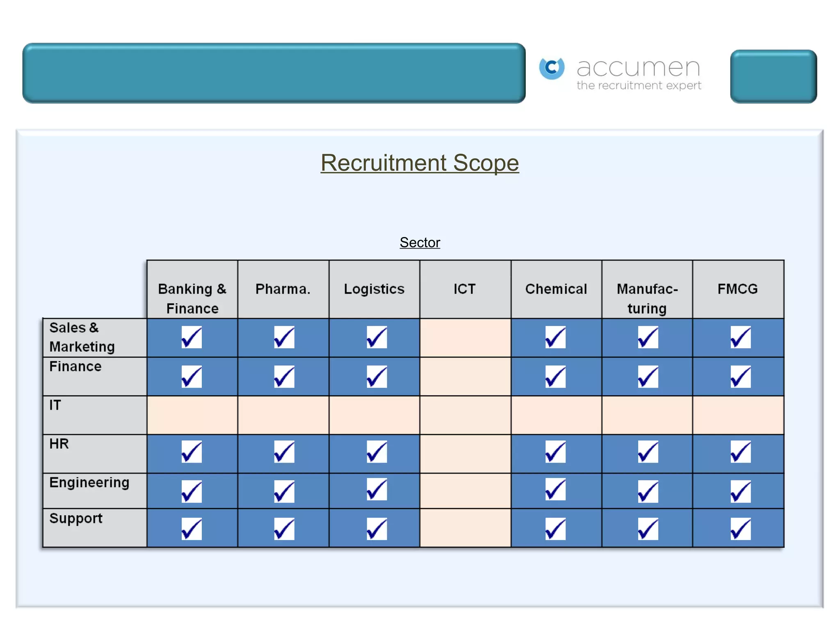Viewport: 840px width, 630px height.
Task: Select the Logistics column header
Action: tap(374, 290)
